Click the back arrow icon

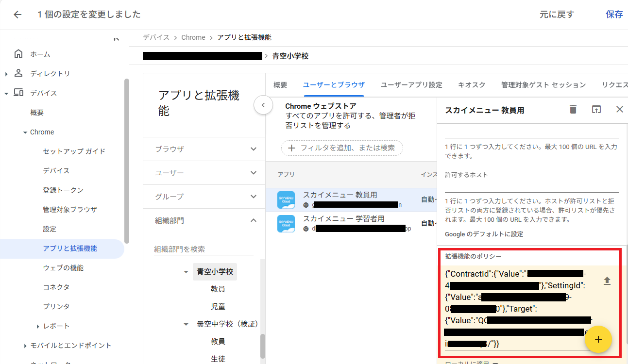click(x=17, y=15)
